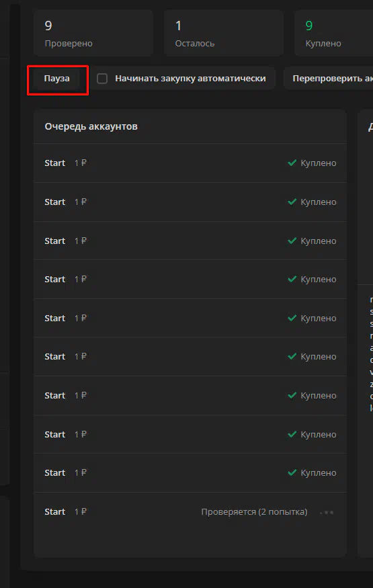Image resolution: width=373 pixels, height=588 pixels.
Task: Enable the Начинать закупку автоматически checkbox
Action: click(x=102, y=79)
